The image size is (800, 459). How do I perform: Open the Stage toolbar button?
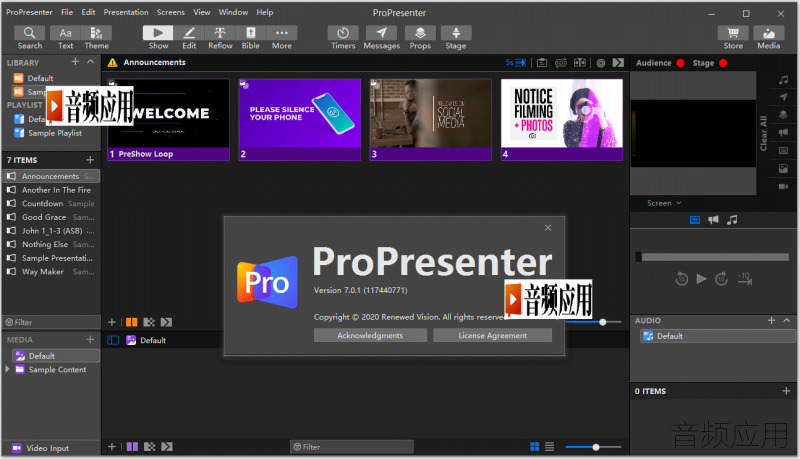456,38
